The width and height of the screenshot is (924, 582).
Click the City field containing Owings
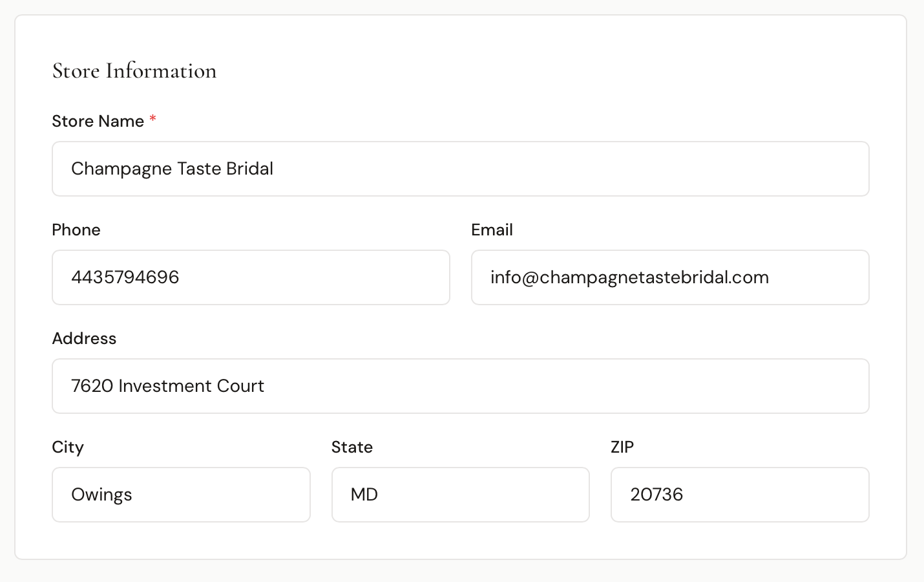point(181,495)
